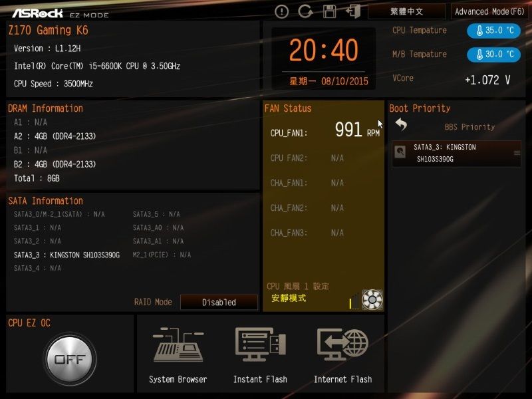Viewport: 532px width, 399px height.
Task: Click the Kingston boot device disk icon
Action: [400, 152]
